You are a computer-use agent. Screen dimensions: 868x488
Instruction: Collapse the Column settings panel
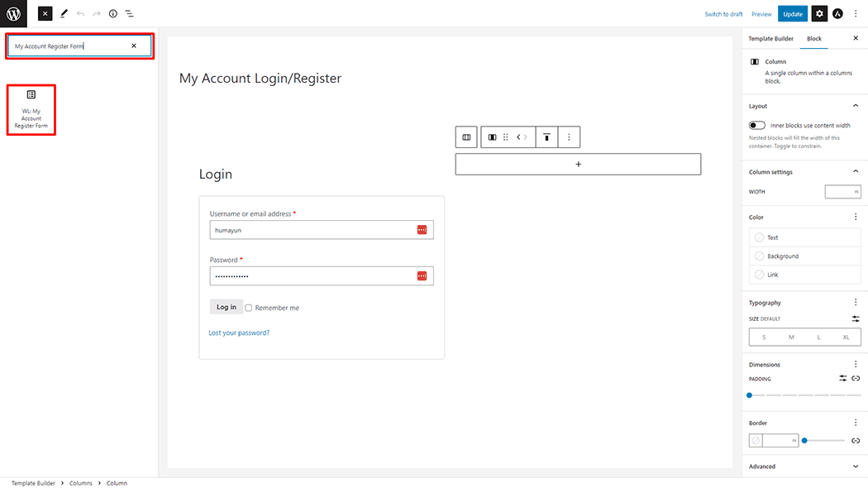point(856,171)
